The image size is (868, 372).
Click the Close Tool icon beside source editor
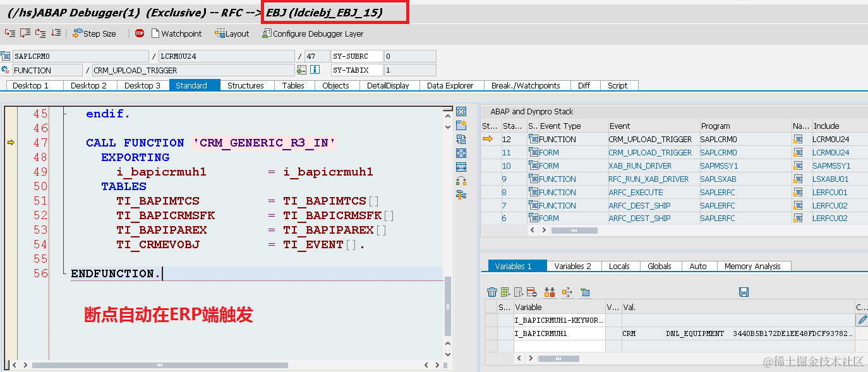[x=461, y=112]
